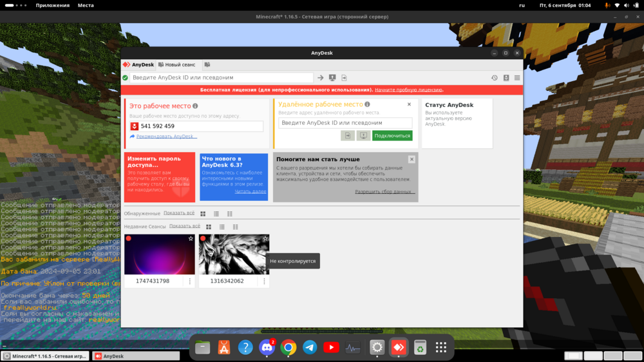This screenshot has height=362, width=644.
Task: Select tile view for Недавние Сеансы
Action: pos(209,227)
